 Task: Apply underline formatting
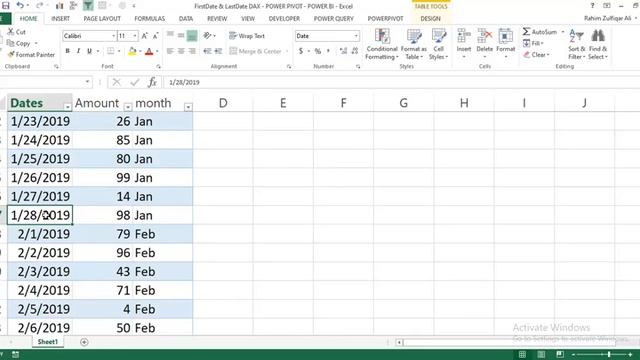pyautogui.click(x=89, y=51)
